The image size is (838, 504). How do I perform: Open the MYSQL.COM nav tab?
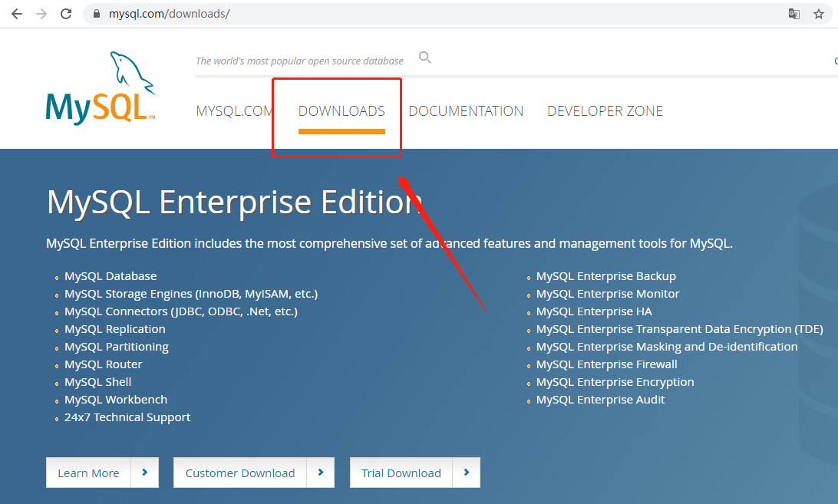tap(234, 110)
